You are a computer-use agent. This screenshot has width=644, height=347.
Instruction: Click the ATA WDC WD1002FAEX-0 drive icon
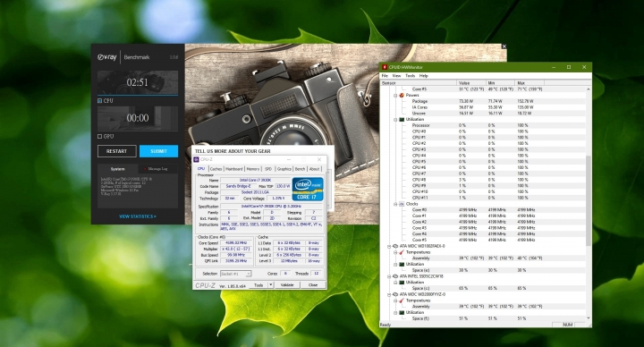[x=395, y=246]
